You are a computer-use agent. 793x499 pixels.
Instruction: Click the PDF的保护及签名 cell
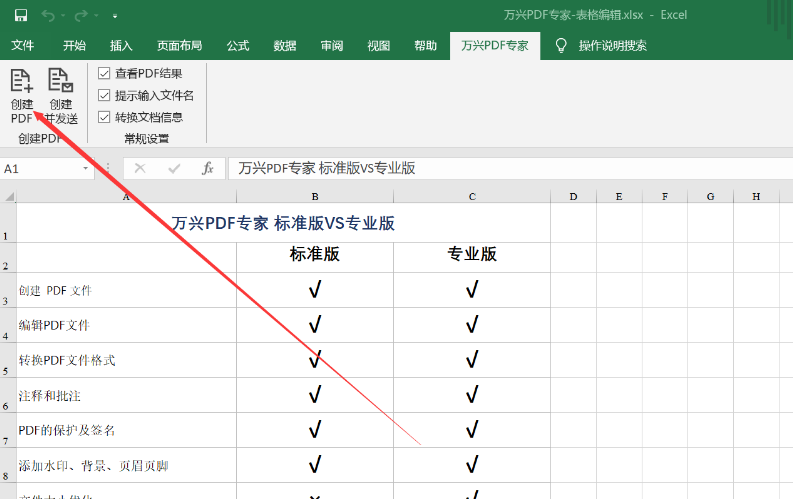(x=126, y=430)
